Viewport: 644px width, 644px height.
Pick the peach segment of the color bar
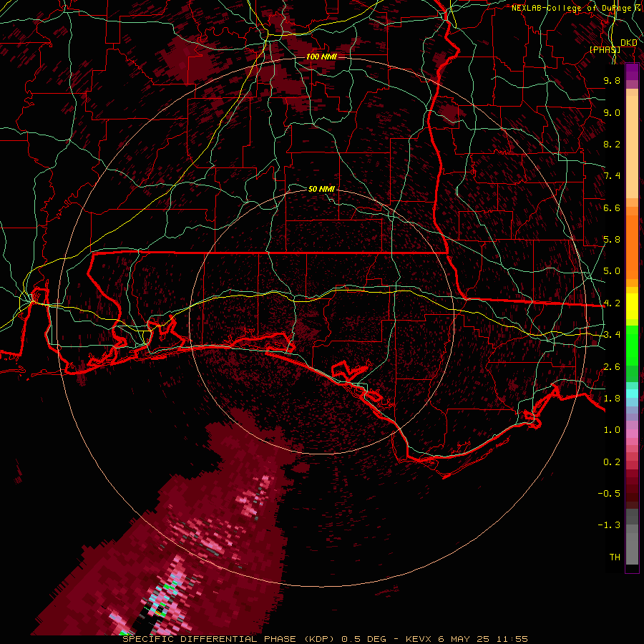click(632, 148)
